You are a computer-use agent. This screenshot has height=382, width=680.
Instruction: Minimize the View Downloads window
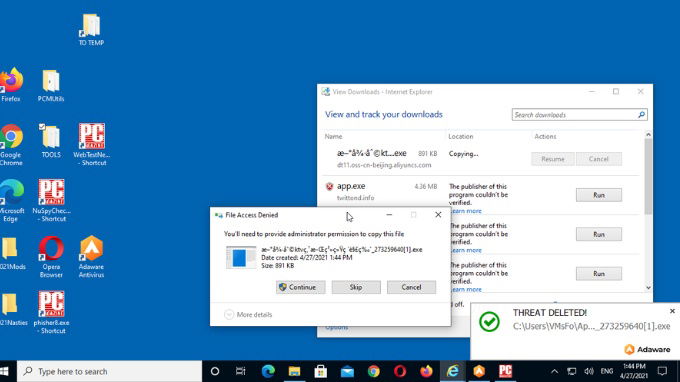[x=592, y=91]
